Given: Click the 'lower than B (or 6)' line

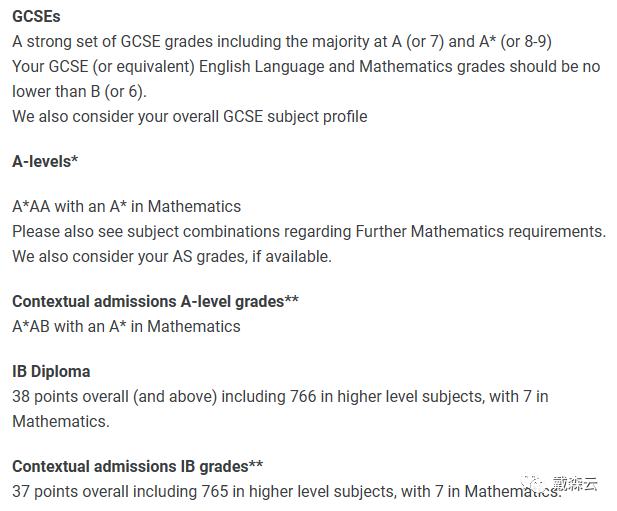Looking at the screenshot, I should point(79,92).
